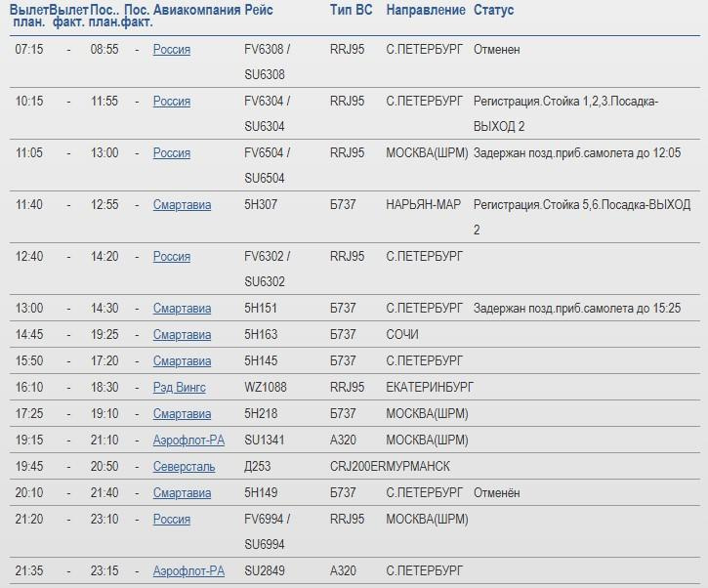The width and height of the screenshot is (708, 588).
Task: Open the Северсталь airline link
Action: [184, 466]
